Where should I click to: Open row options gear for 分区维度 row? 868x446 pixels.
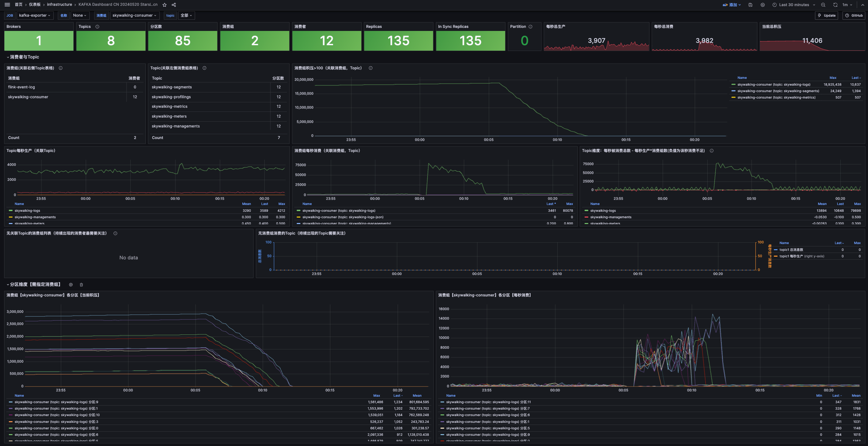[71, 285]
